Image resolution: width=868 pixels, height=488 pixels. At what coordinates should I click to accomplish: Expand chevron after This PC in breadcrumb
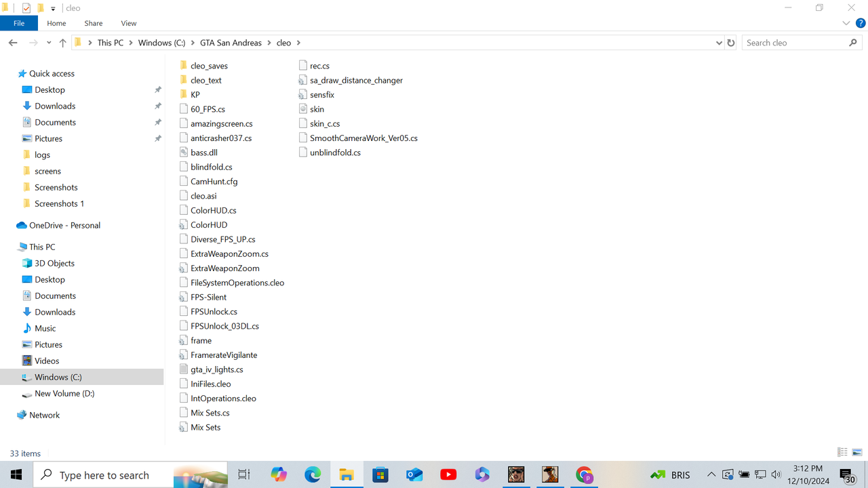[x=131, y=43]
